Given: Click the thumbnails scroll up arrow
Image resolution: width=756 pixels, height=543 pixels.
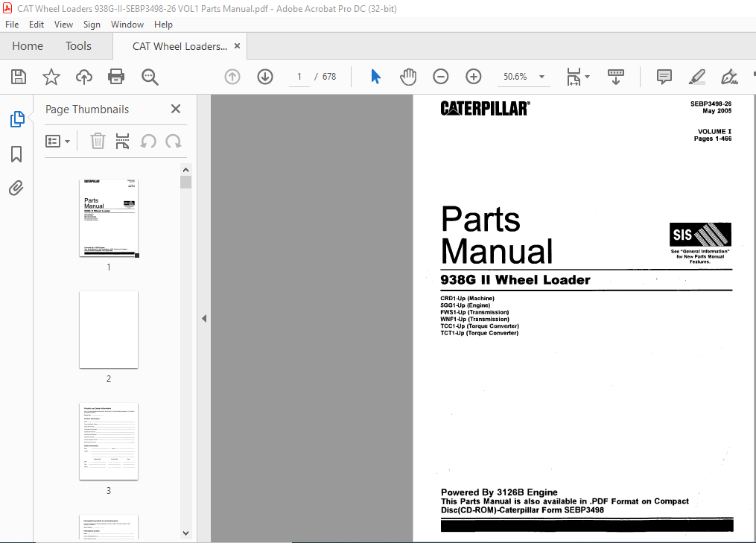Looking at the screenshot, I should click(x=185, y=170).
